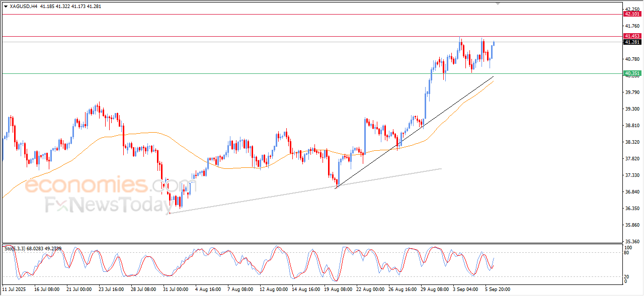Click the 12 Aug 00:00 time label
Image resolution: width=644 pixels, height=296 pixels.
273,289
